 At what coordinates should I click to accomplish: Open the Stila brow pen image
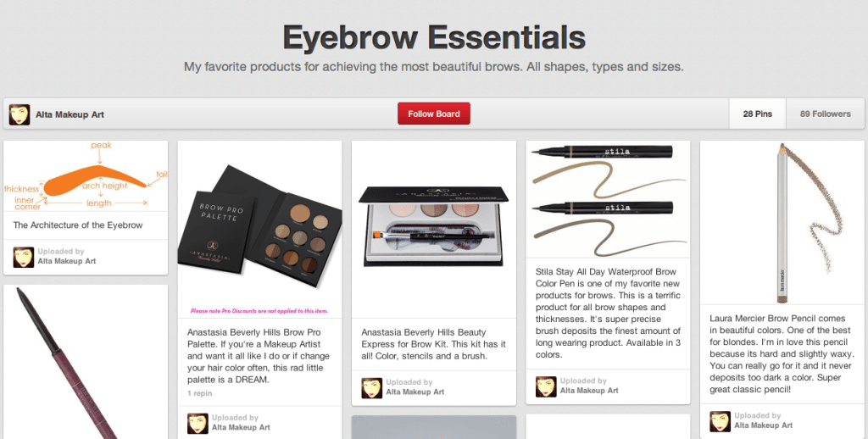tap(608, 199)
